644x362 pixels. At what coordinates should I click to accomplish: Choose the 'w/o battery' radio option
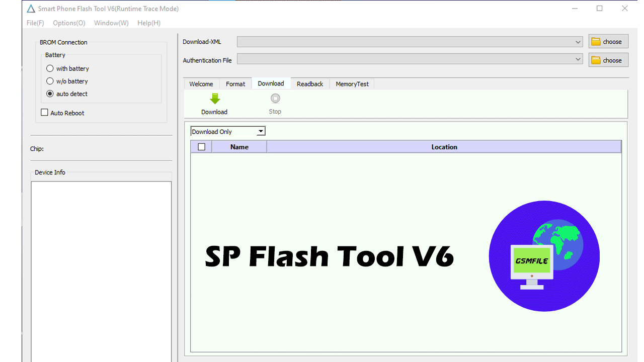click(50, 81)
